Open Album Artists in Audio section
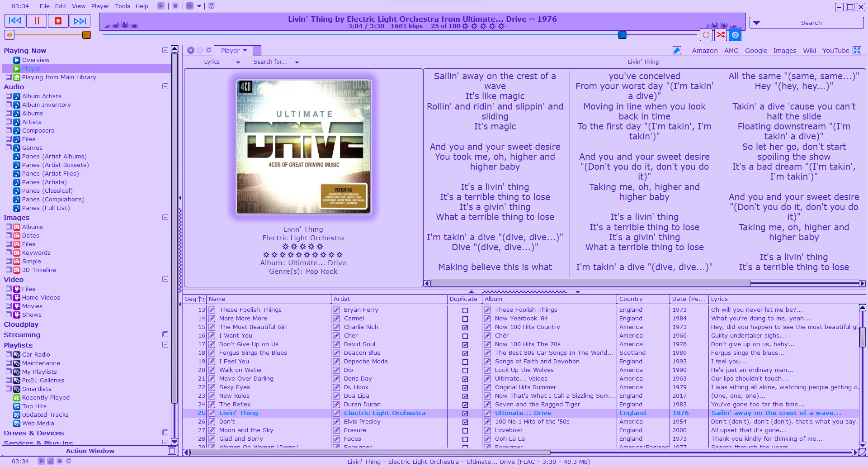868x467 pixels. click(42, 96)
